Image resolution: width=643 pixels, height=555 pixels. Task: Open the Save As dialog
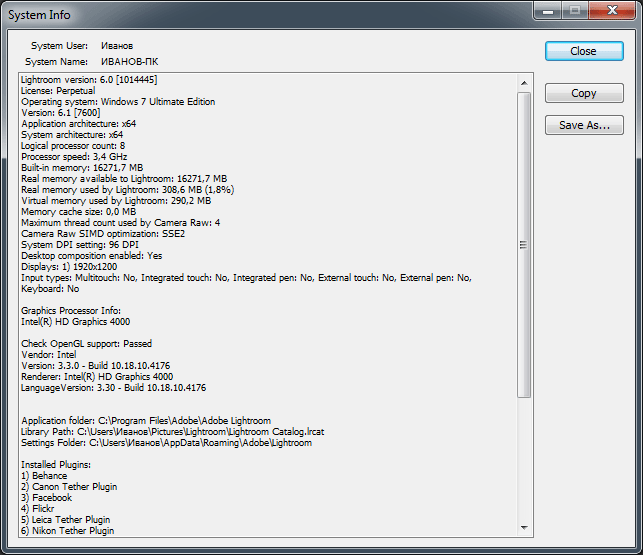coord(584,125)
